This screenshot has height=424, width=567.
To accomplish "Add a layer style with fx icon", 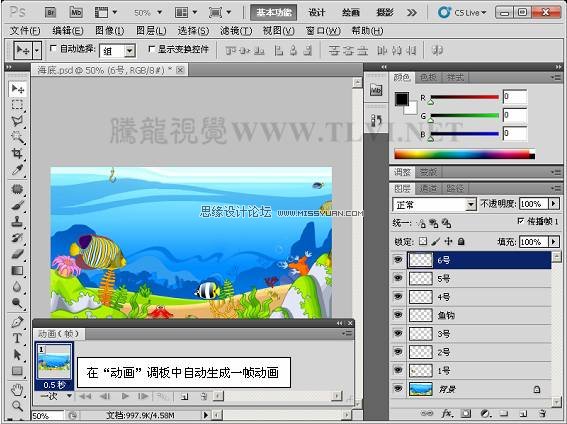I will 447,413.
